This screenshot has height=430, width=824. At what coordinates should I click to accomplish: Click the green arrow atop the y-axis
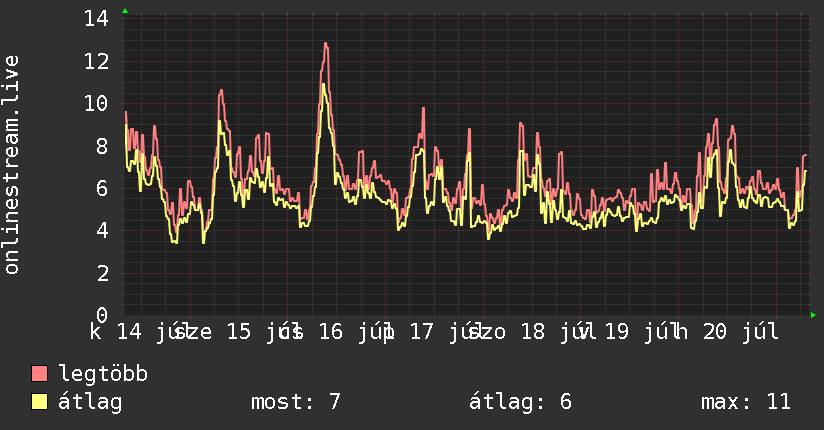tap(125, 11)
